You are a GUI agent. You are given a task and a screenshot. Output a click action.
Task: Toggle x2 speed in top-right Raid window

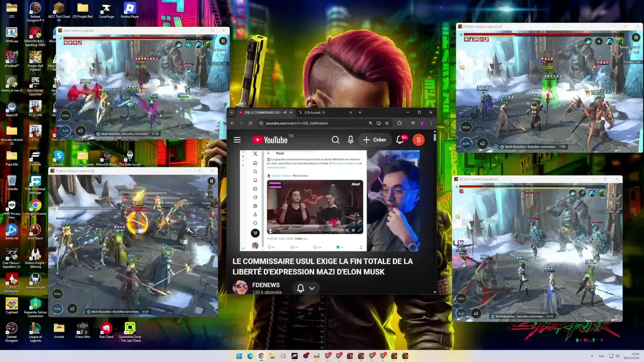(x=482, y=143)
